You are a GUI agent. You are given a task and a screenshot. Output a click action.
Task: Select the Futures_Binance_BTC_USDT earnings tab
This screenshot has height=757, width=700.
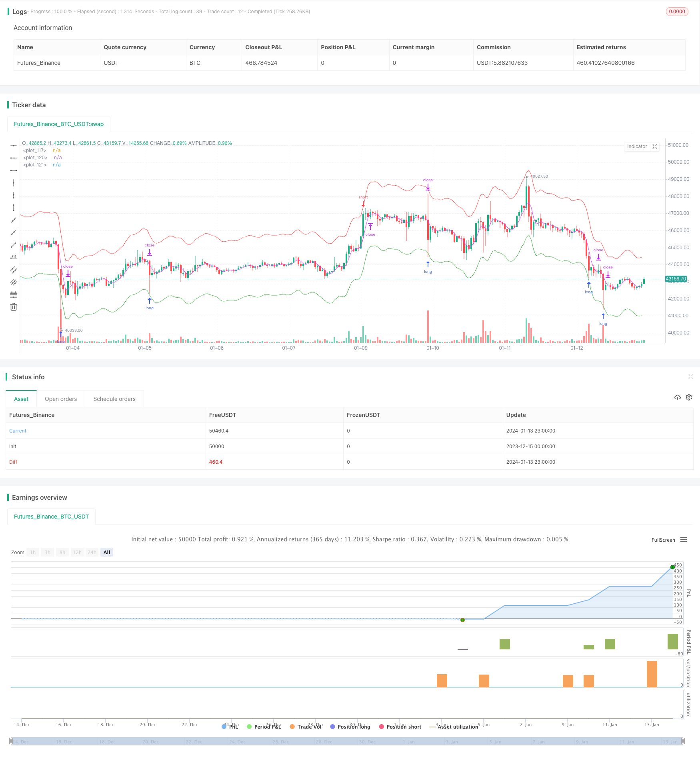[x=51, y=517]
